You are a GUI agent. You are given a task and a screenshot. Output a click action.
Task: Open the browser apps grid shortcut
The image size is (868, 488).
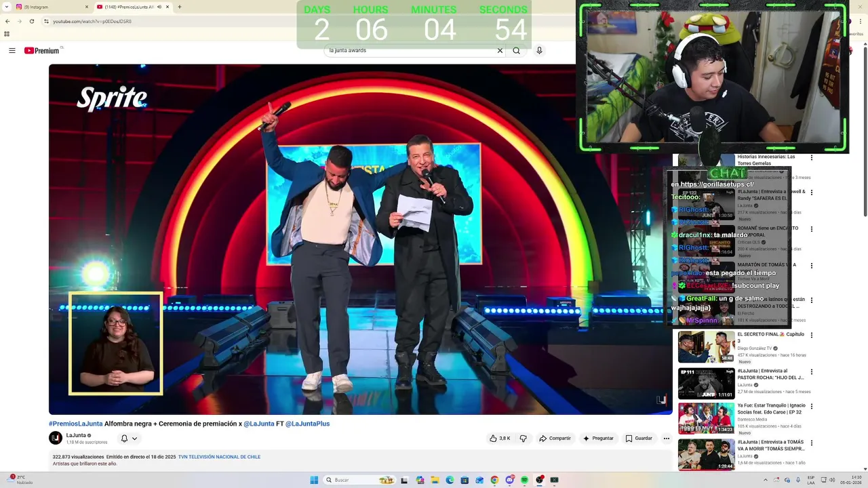coord(7,33)
